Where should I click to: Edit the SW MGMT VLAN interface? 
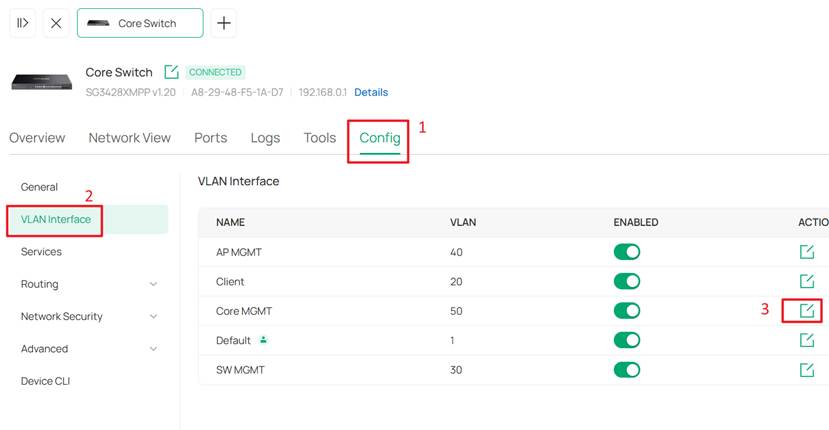click(x=807, y=370)
